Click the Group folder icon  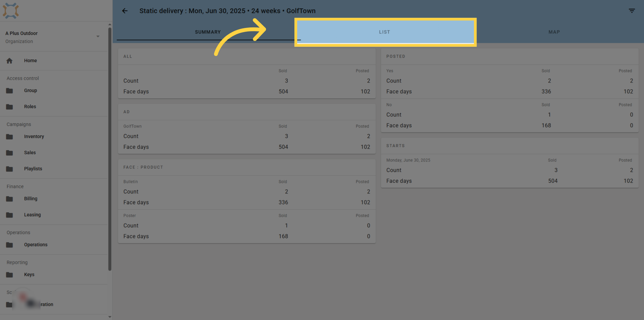pyautogui.click(x=9, y=91)
